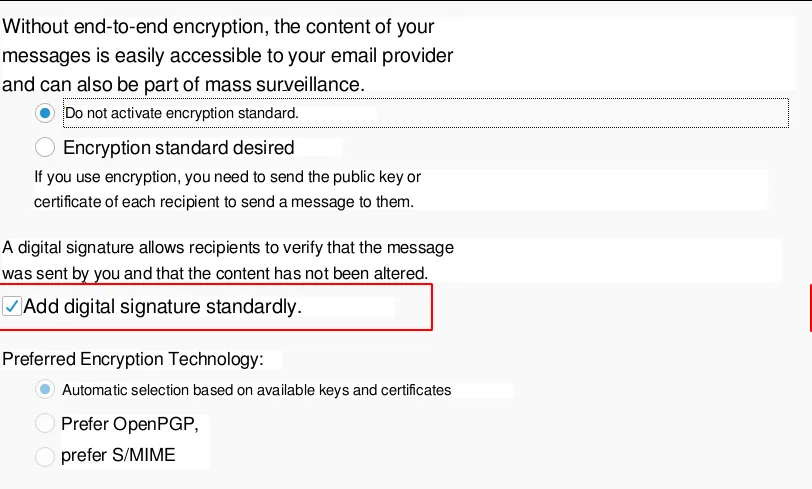Click the 'Prefer OpenPGP,' label text
This screenshot has width=812, height=489.
130,424
